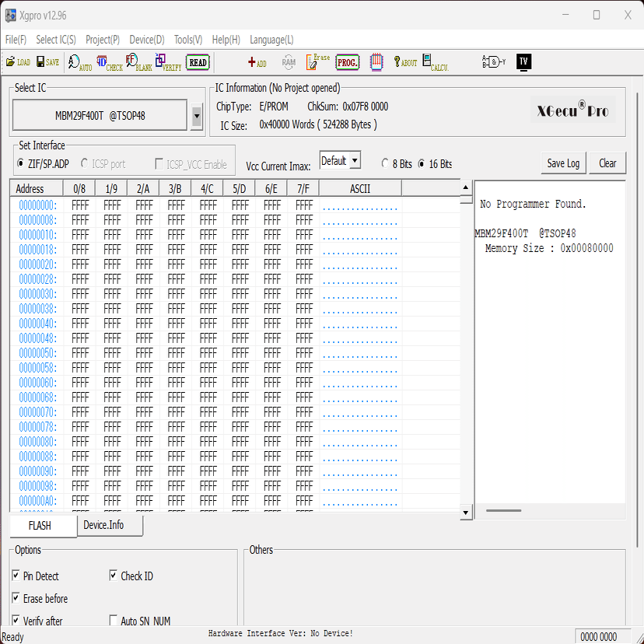Open the Select IC dropdown
Viewport: 644px width, 644px height.
197,117
